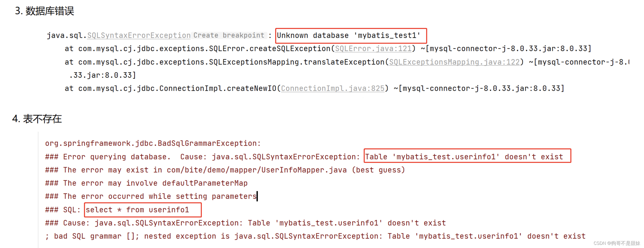This screenshot has height=248, width=644.
Task: Click the defaultParameterMap line
Action: click(x=146, y=183)
